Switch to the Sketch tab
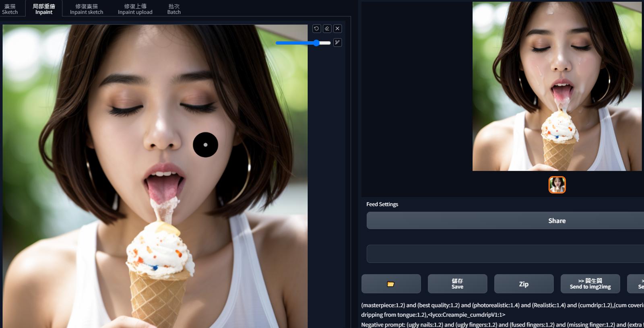The width and height of the screenshot is (644, 328). coord(10,9)
